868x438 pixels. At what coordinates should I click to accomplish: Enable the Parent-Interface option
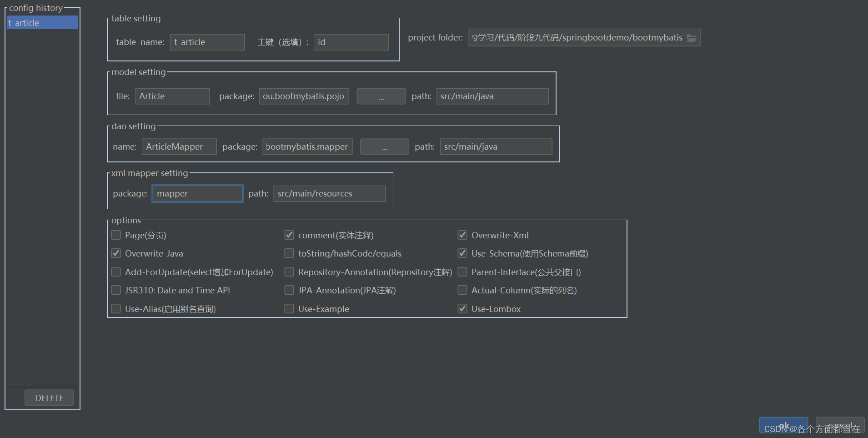462,272
